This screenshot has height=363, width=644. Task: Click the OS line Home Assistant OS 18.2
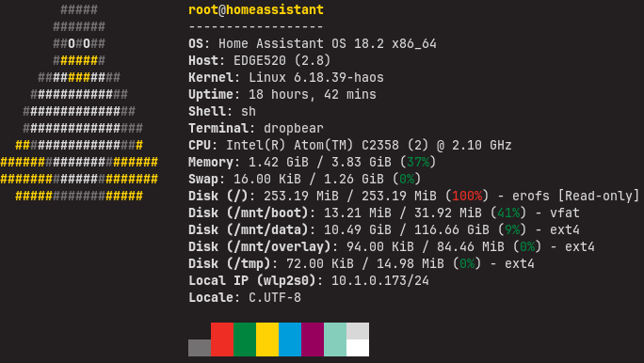coord(313,43)
